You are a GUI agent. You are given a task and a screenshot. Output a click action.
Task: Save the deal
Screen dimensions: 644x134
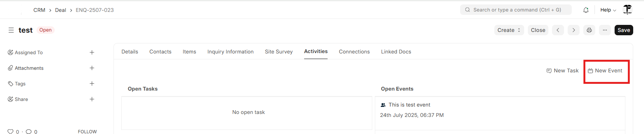coord(624,30)
